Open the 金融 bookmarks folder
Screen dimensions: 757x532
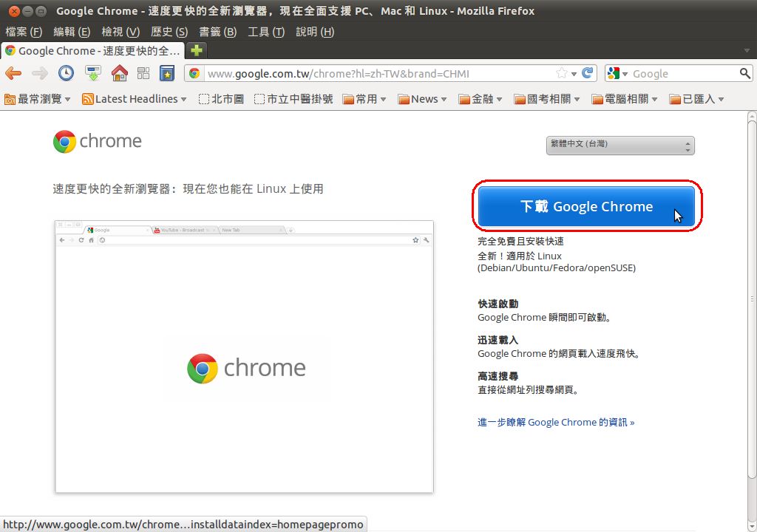coord(481,99)
